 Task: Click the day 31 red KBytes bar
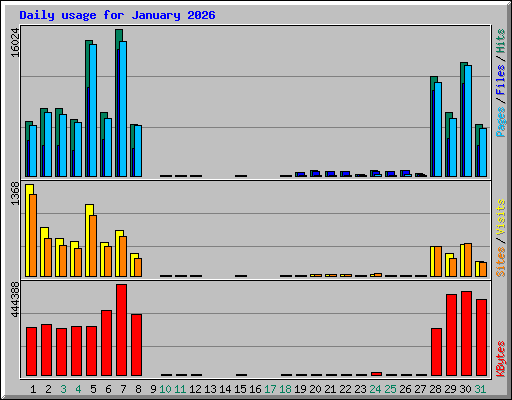(x=481, y=338)
